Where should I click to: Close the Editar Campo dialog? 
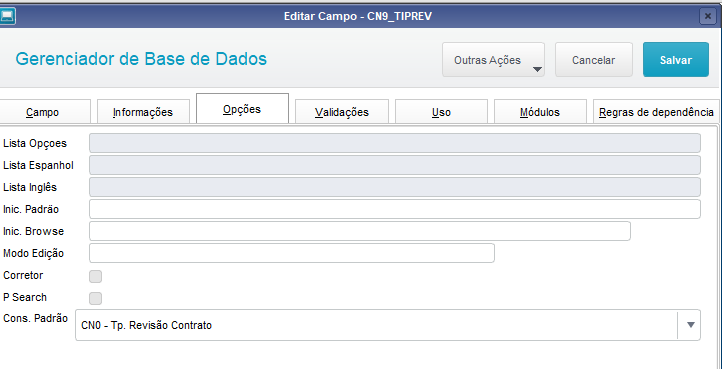click(707, 17)
